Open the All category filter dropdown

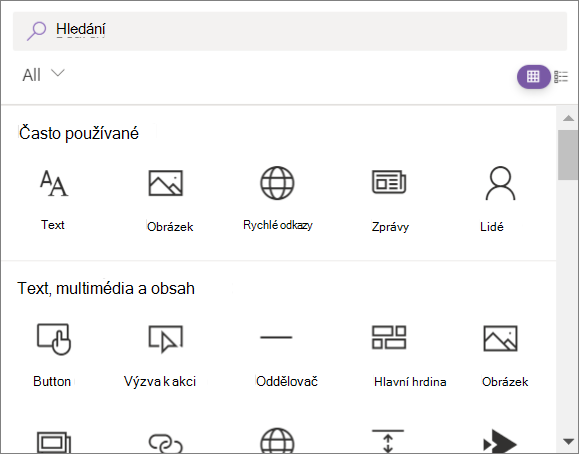click(43, 75)
